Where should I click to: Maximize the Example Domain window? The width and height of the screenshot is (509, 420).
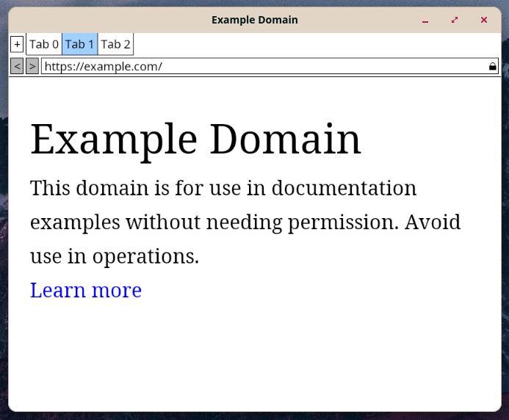pyautogui.click(x=455, y=20)
